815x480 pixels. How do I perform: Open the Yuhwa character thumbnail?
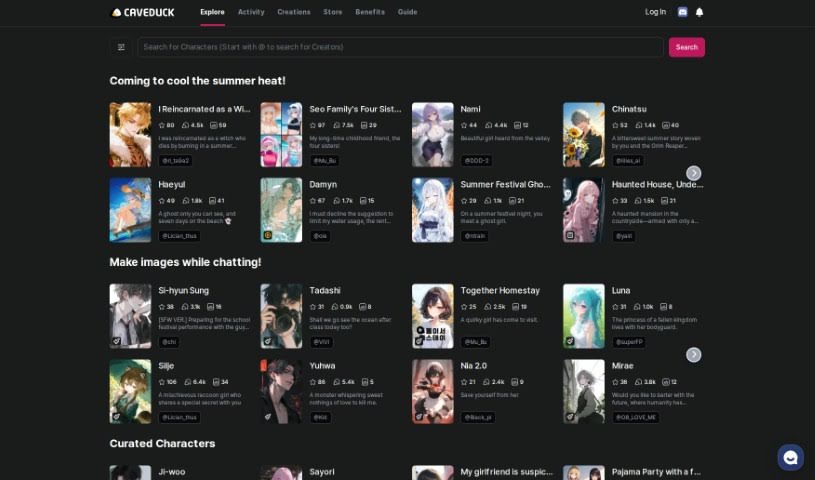[x=281, y=391]
